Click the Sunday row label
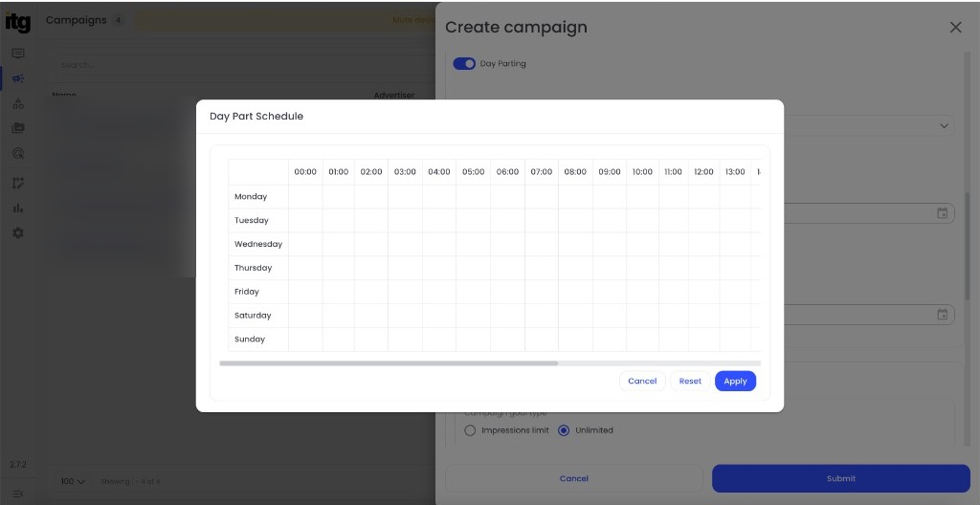Viewport: 980px width, 505px height. coord(250,340)
